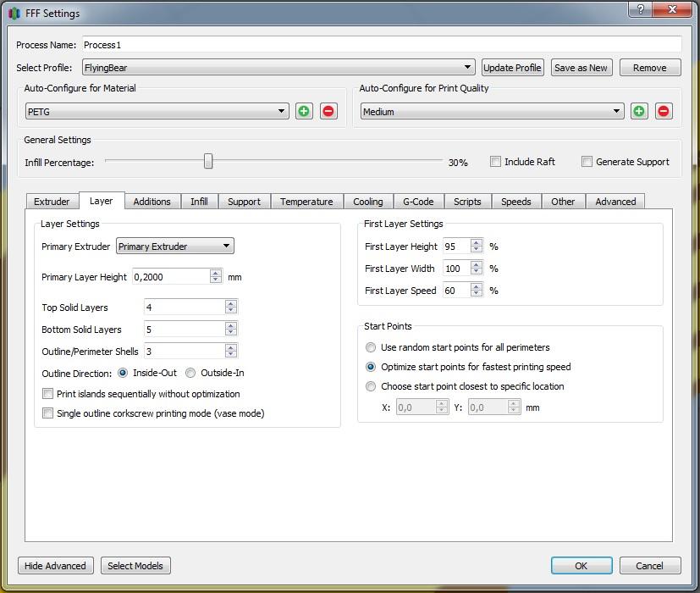Click the Update Profile button
700x593 pixels.
(x=512, y=68)
